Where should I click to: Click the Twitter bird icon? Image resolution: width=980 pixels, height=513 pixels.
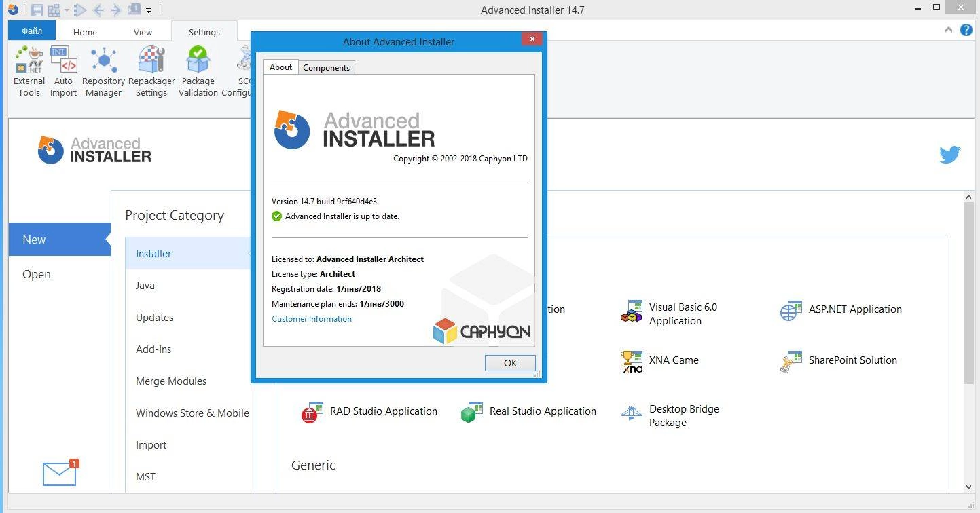click(949, 155)
